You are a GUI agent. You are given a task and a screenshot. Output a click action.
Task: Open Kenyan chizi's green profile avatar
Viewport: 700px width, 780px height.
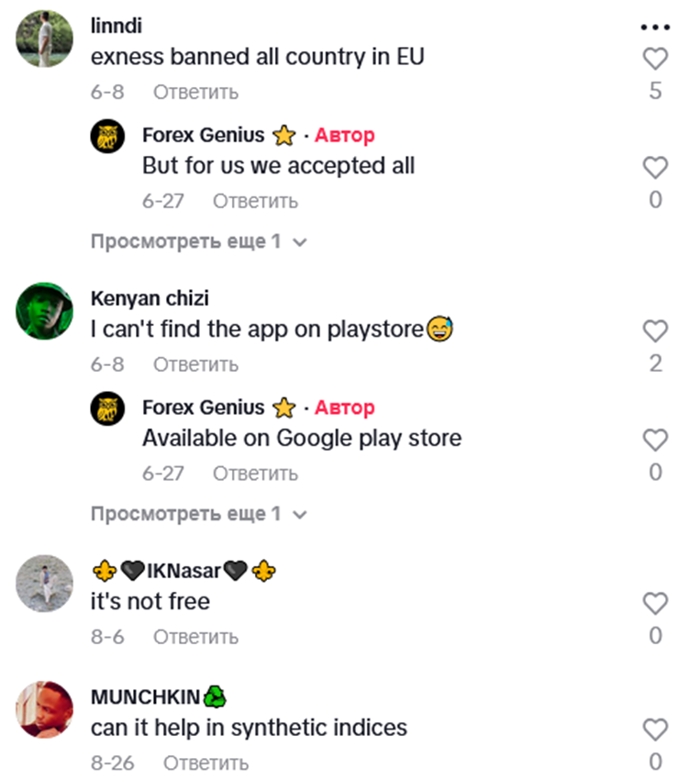point(45,311)
